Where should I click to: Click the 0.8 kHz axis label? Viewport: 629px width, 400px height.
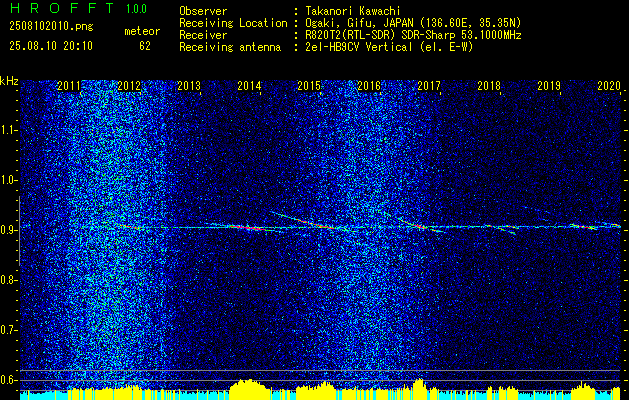pos(9,280)
